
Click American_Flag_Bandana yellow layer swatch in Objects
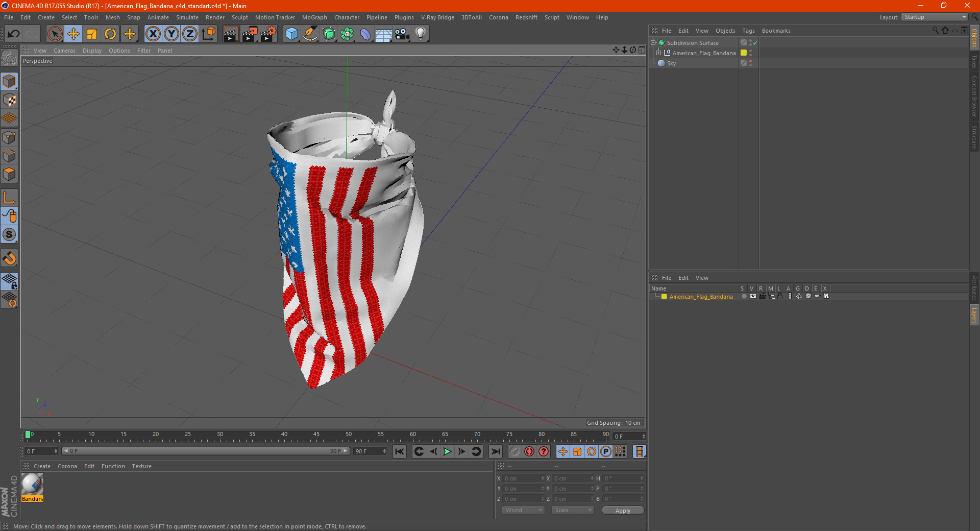[744, 53]
